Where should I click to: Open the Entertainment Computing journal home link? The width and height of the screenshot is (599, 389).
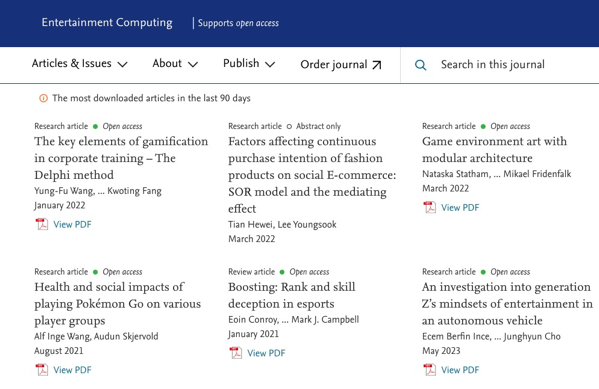pos(107,23)
